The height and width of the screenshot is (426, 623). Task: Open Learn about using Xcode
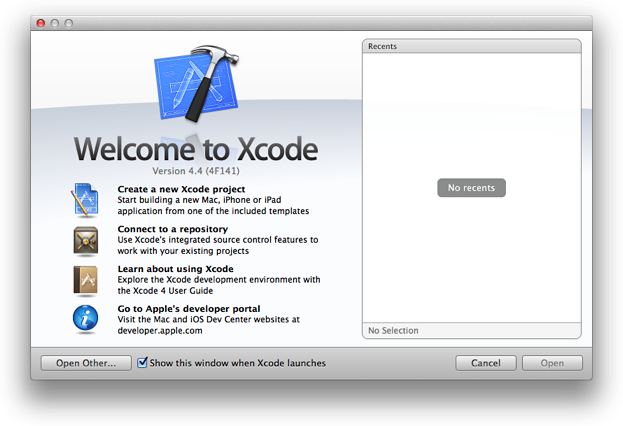coord(176,269)
